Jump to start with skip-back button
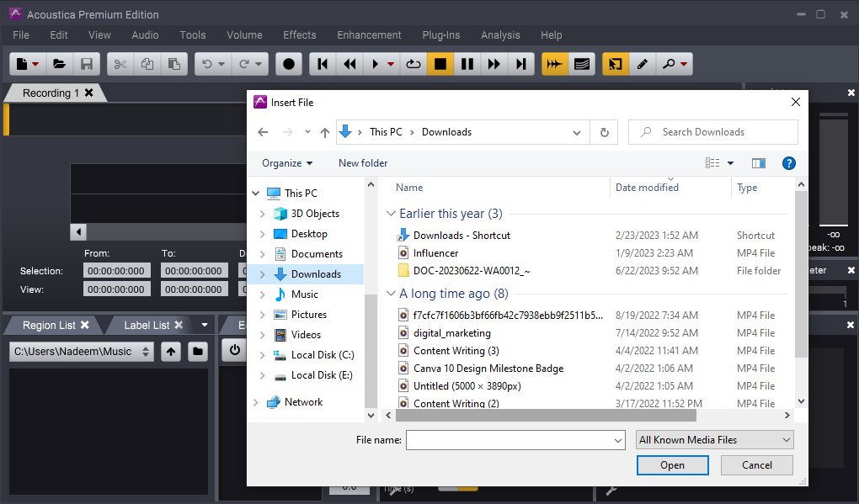Image resolution: width=859 pixels, height=504 pixels. click(x=323, y=64)
